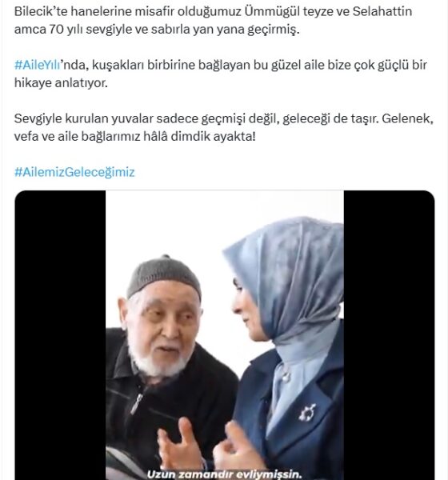Screen dimensions: 448x480
Task: Click the elderly man's raised hand
Action: [178, 444]
